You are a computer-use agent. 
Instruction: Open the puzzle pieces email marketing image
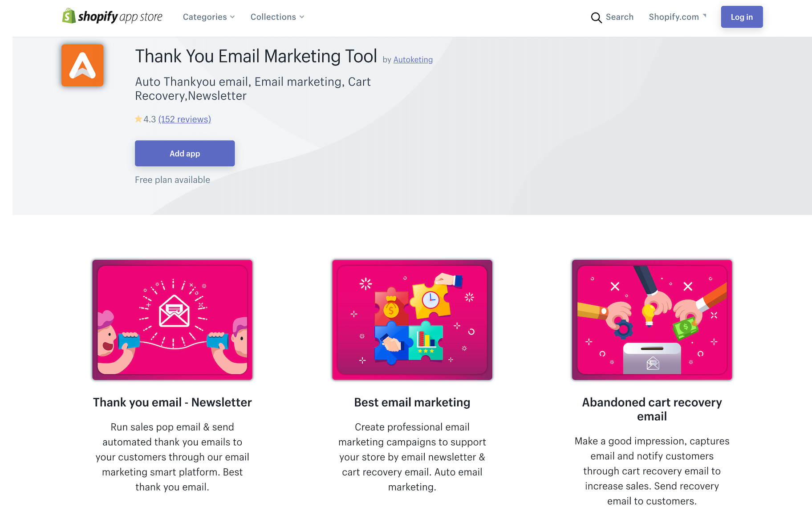[412, 320]
